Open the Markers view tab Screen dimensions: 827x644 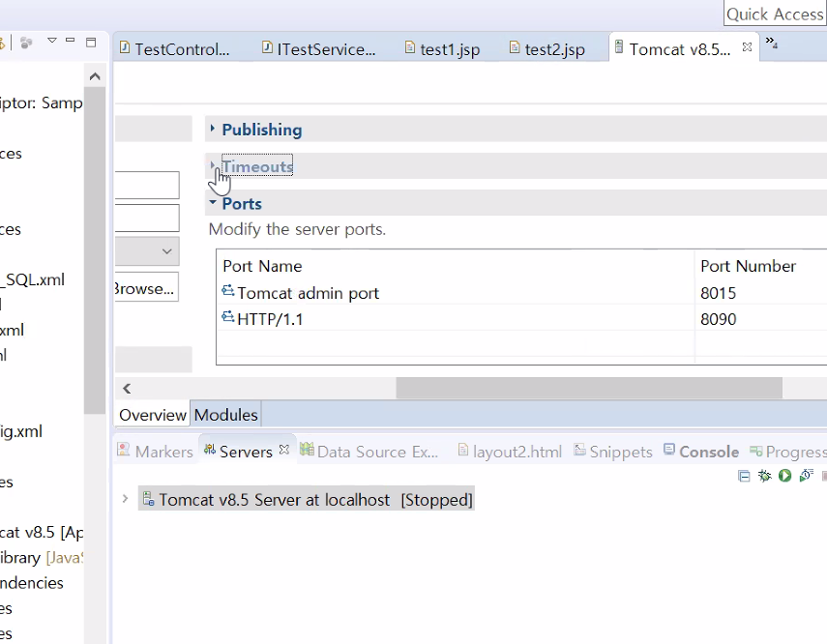coord(155,452)
